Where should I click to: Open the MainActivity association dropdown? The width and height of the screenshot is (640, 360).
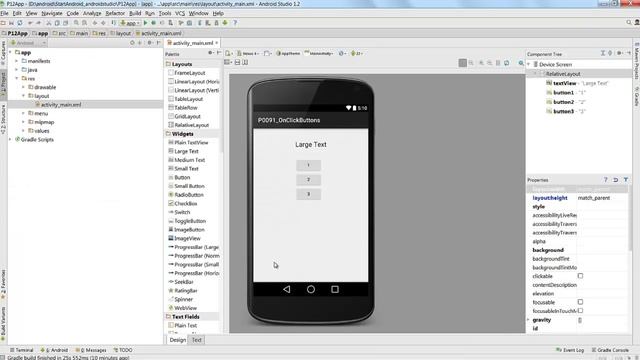[x=319, y=53]
